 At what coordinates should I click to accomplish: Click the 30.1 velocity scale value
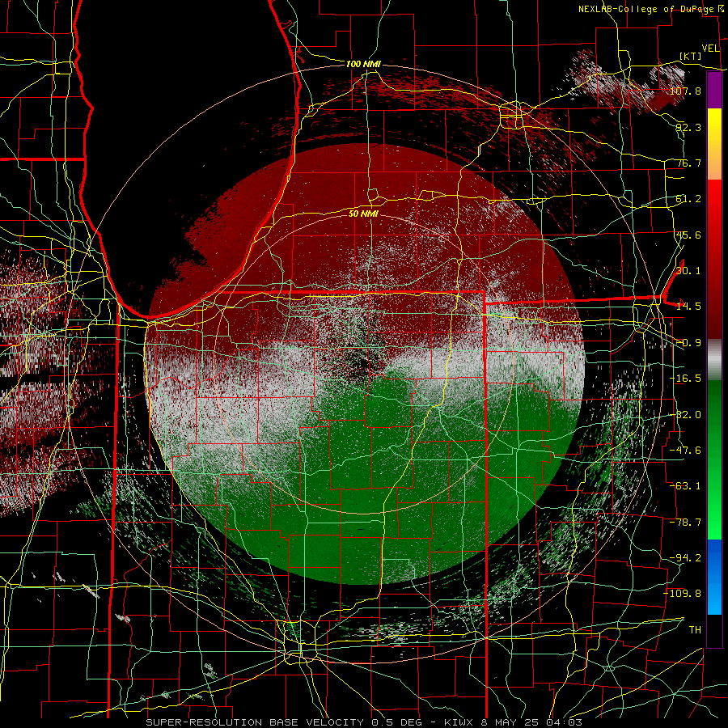[688, 271]
